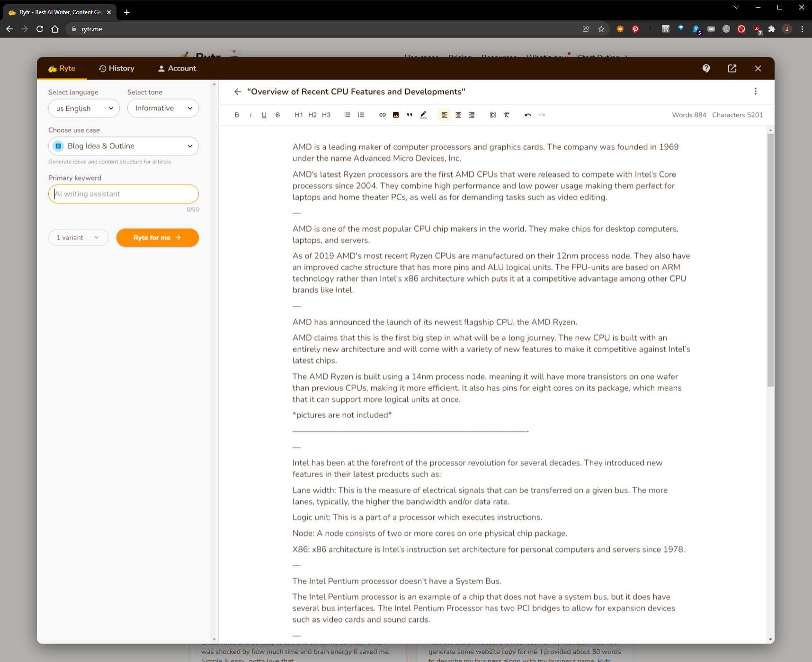Insert a bulleted list
The width and height of the screenshot is (812, 662).
[x=347, y=115]
